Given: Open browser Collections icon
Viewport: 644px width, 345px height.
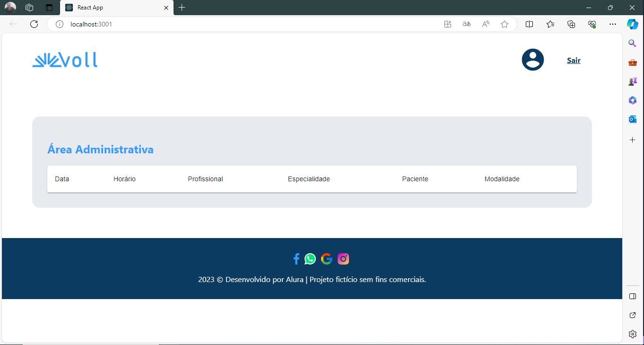Looking at the screenshot, I should click(x=571, y=24).
